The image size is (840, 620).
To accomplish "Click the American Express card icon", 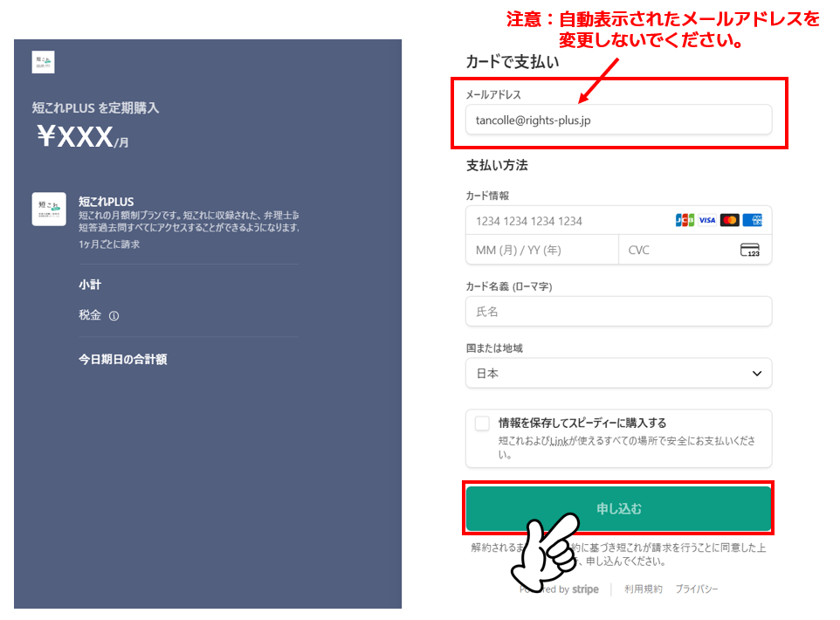I will pyautogui.click(x=752, y=220).
